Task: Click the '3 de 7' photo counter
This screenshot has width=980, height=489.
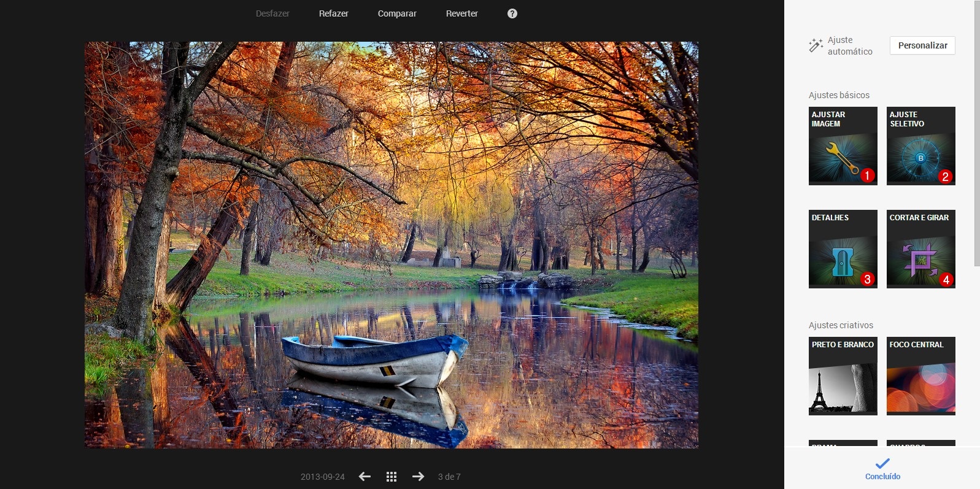Action: pyautogui.click(x=449, y=477)
